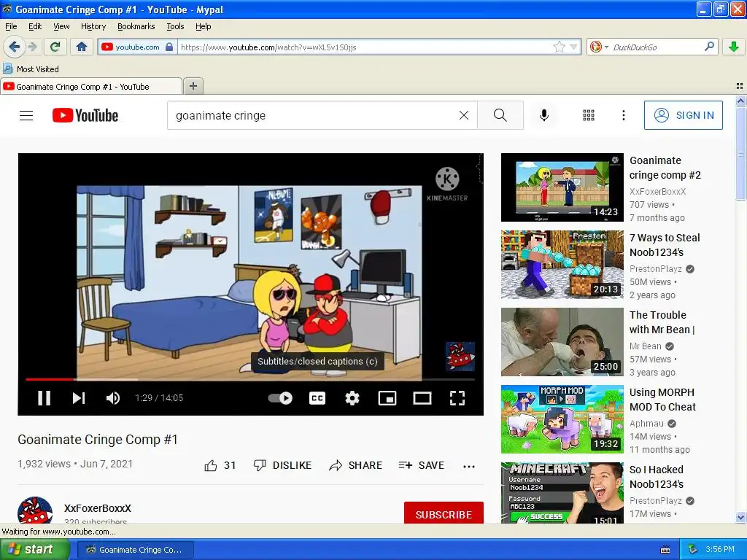Open Using MORPH MOD To Cheat title
Screen dimensions: 747x560
(x=662, y=400)
